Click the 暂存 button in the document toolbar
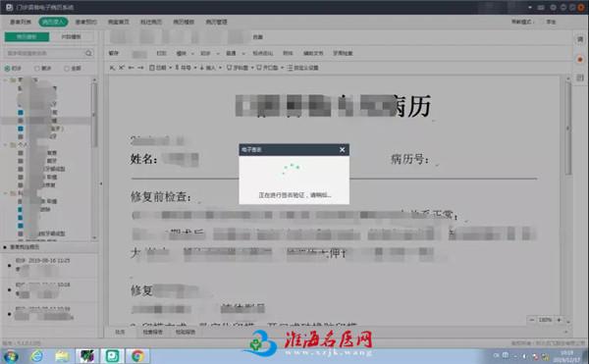Viewport: 589px width, 364px height. 114,53
